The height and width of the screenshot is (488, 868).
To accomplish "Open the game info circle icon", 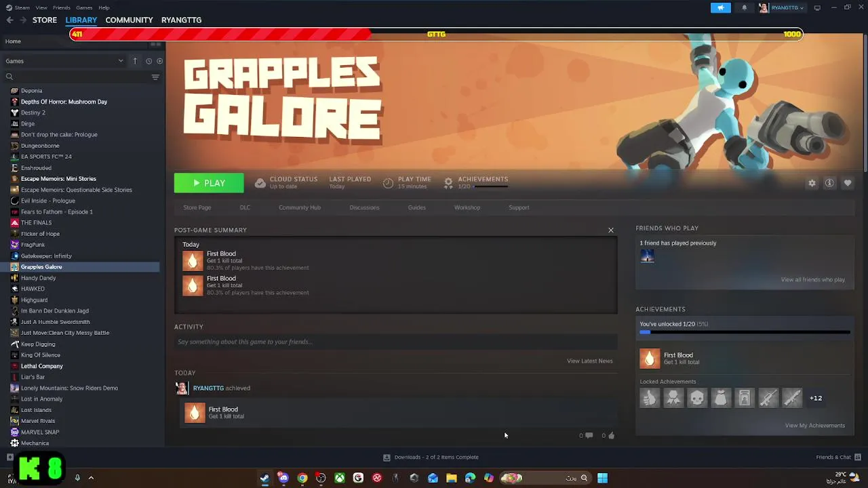I will (829, 183).
